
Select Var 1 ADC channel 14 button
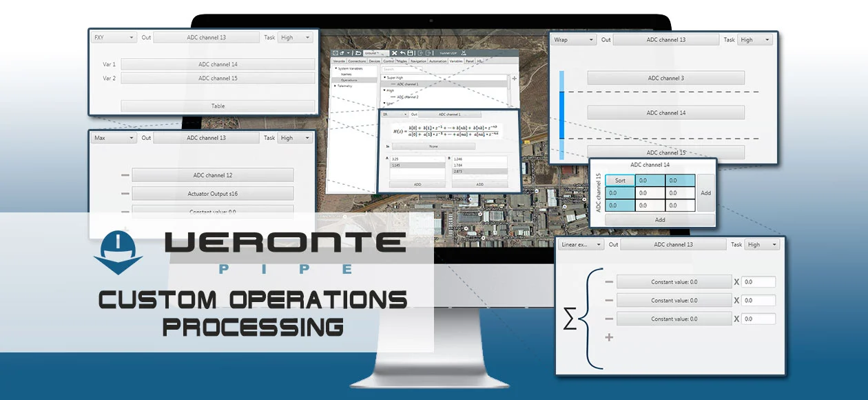click(218, 64)
